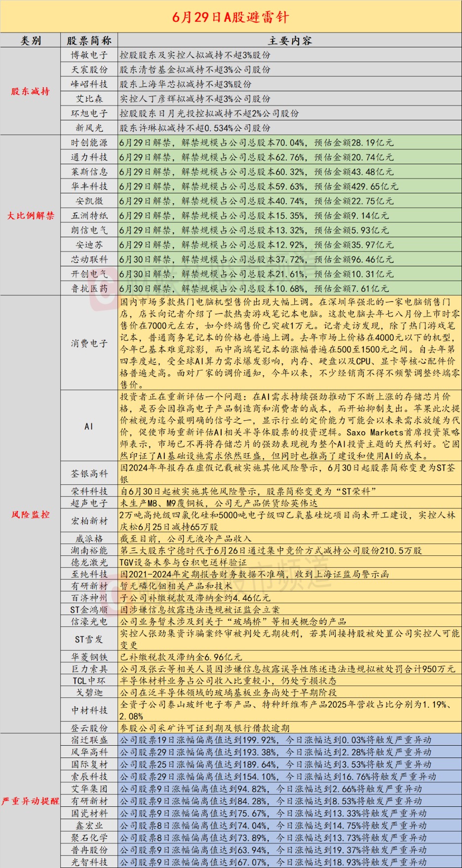Click text TGV设备未参与台积电送样验证
This screenshot has height=868, width=462.
183,562
